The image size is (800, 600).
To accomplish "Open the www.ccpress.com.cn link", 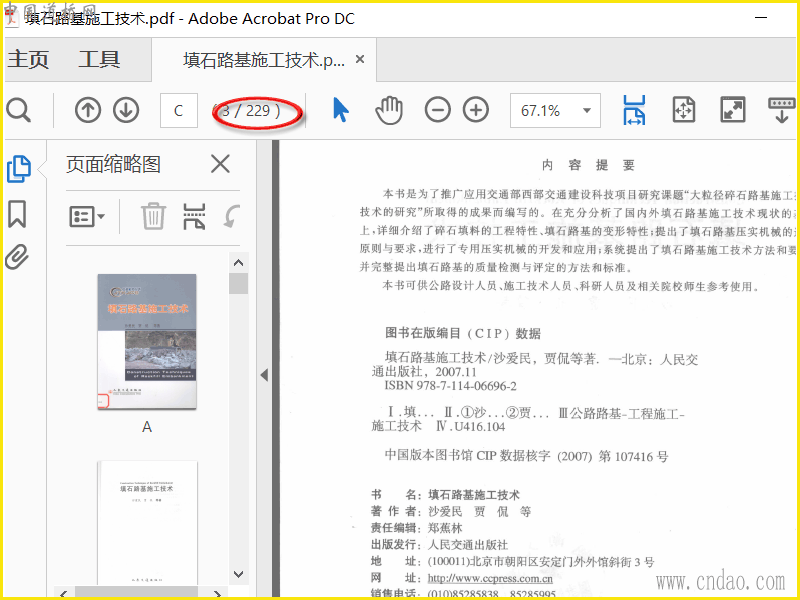I will (x=490, y=579).
